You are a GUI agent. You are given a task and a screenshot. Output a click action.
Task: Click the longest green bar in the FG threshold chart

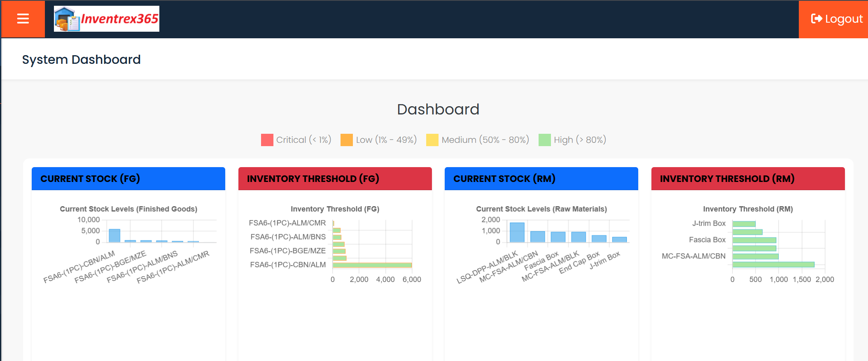[372, 265]
